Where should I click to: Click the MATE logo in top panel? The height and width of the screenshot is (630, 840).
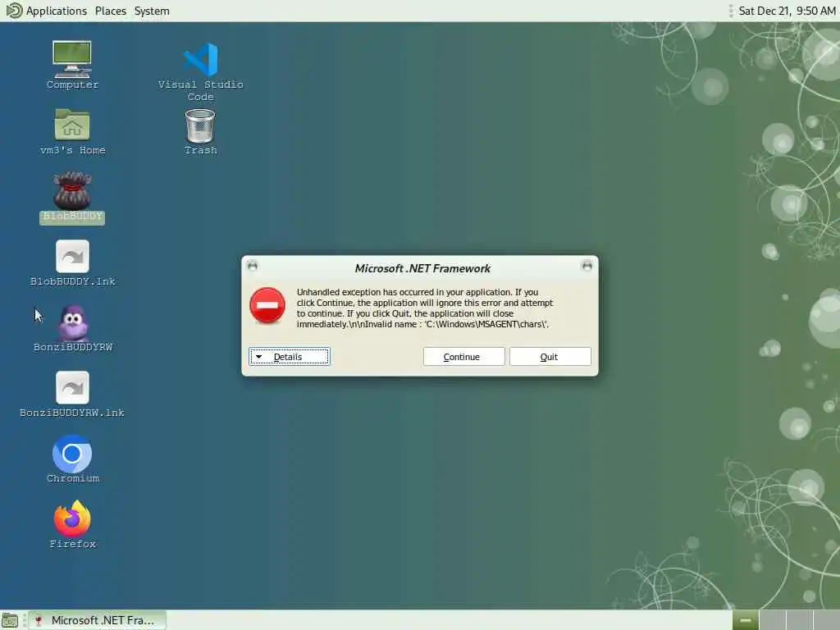[14, 10]
